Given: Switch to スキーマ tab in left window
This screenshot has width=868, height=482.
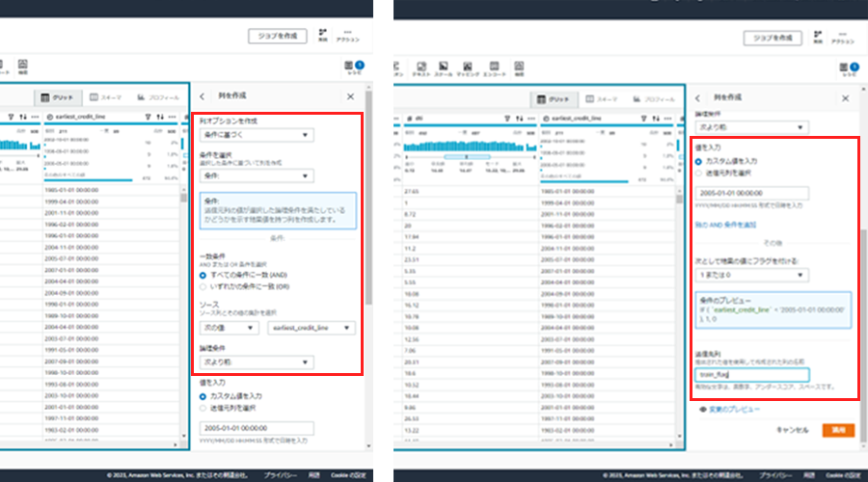Looking at the screenshot, I should (x=106, y=97).
